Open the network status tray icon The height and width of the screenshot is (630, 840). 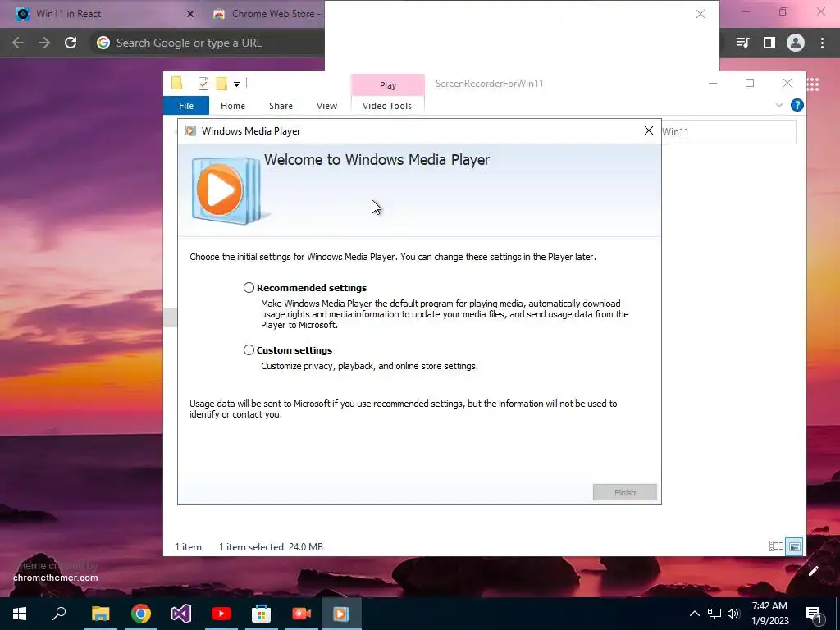pos(714,614)
